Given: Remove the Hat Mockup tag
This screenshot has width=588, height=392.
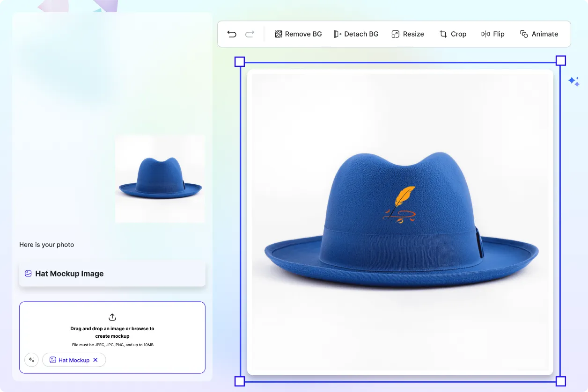Looking at the screenshot, I should 95,360.
